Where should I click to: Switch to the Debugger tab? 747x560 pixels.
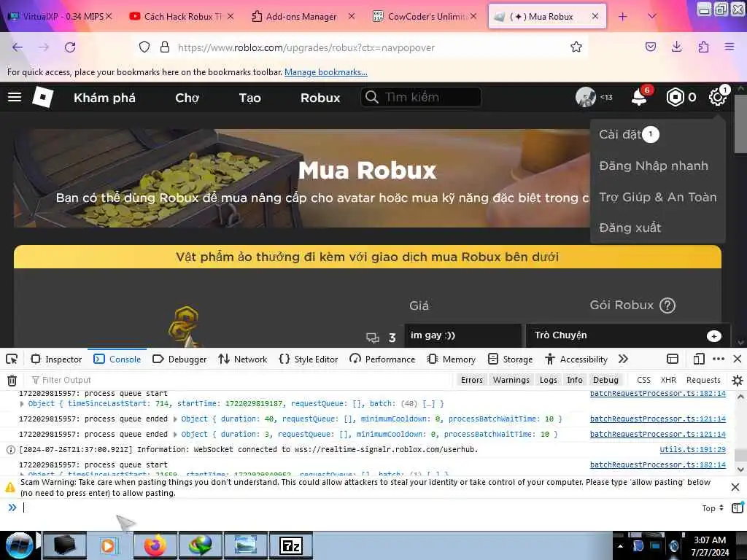click(179, 359)
